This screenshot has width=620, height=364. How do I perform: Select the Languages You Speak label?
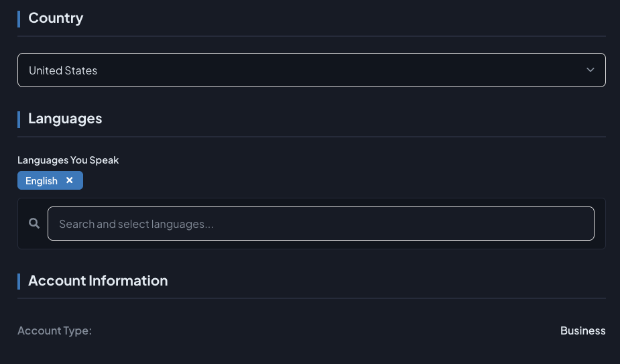(68, 160)
